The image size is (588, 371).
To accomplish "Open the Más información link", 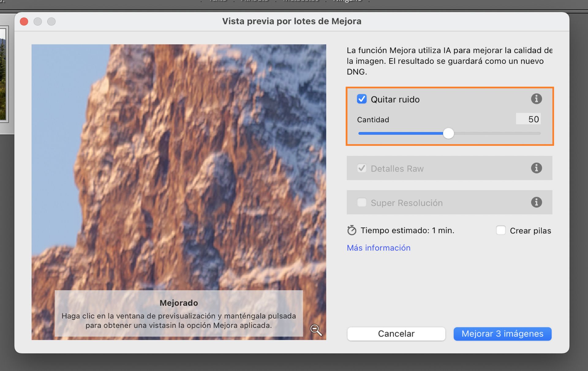I will point(379,248).
